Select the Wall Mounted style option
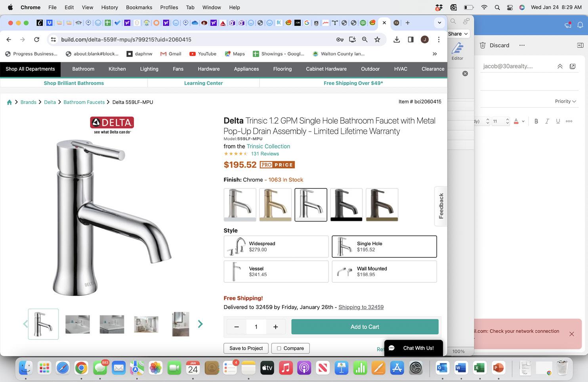The width and height of the screenshot is (588, 382). tap(384, 271)
